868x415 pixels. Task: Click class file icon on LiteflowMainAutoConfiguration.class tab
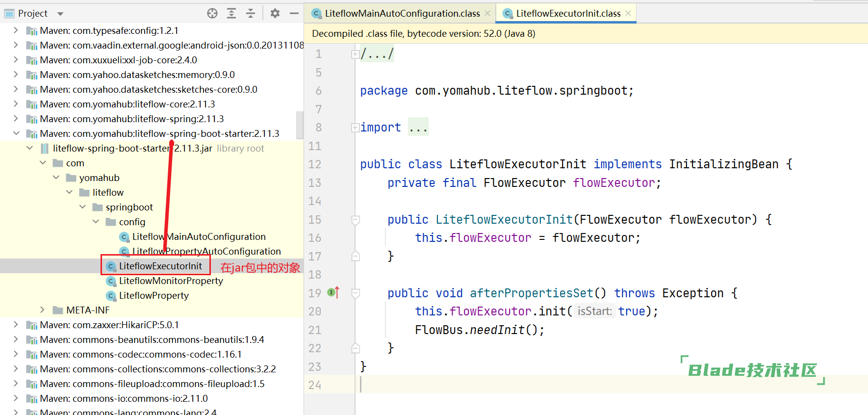coord(317,13)
